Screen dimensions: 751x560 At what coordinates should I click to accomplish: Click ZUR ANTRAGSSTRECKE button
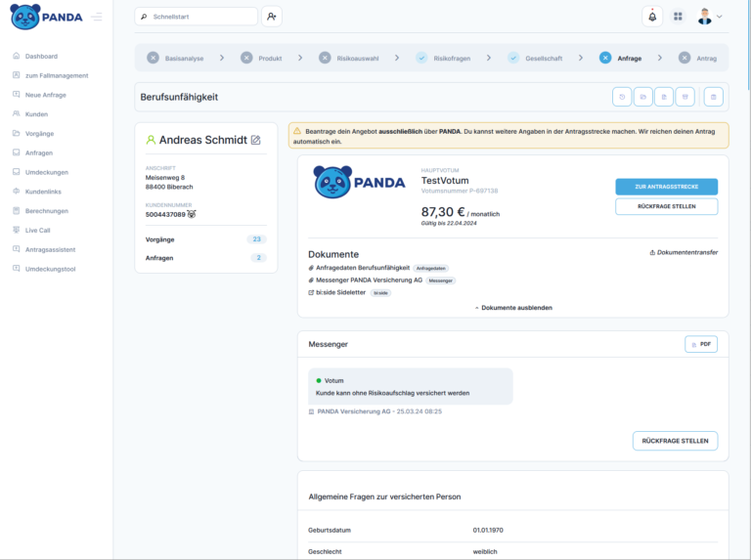click(x=666, y=187)
